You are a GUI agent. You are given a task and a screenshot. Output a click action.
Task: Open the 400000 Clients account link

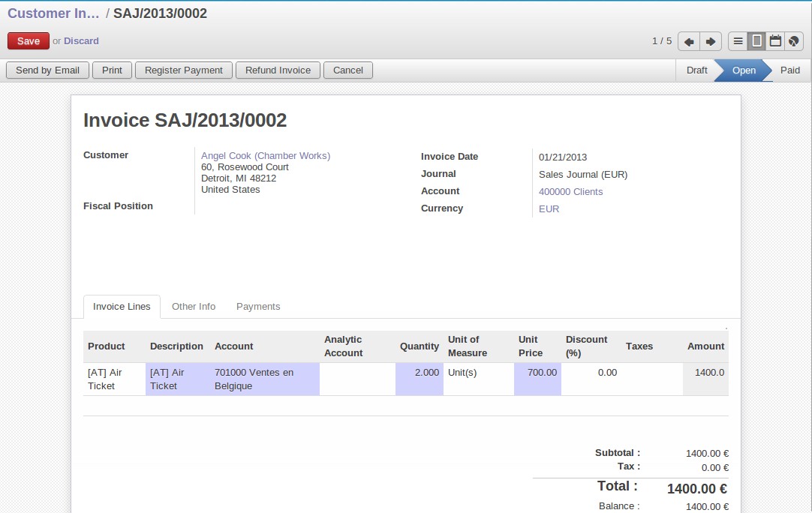pos(570,192)
